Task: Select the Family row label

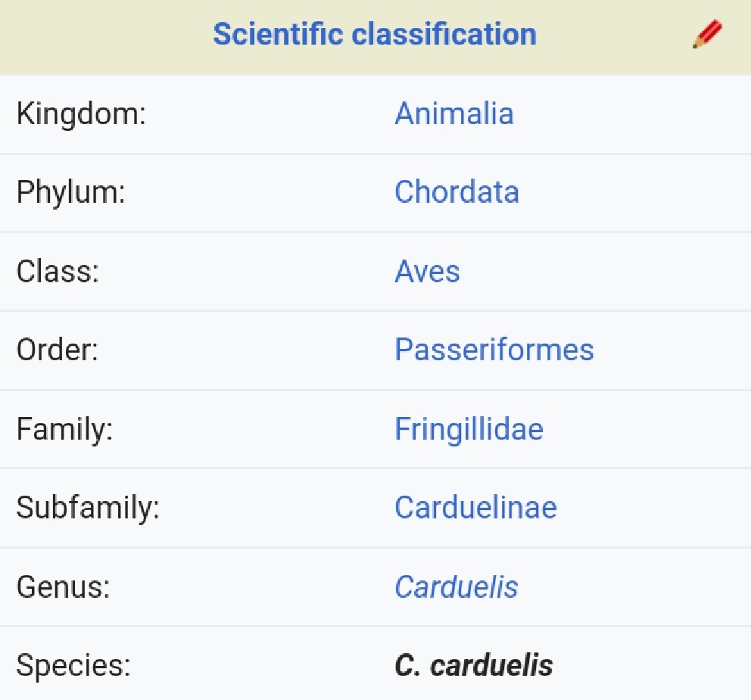Action: (64, 429)
